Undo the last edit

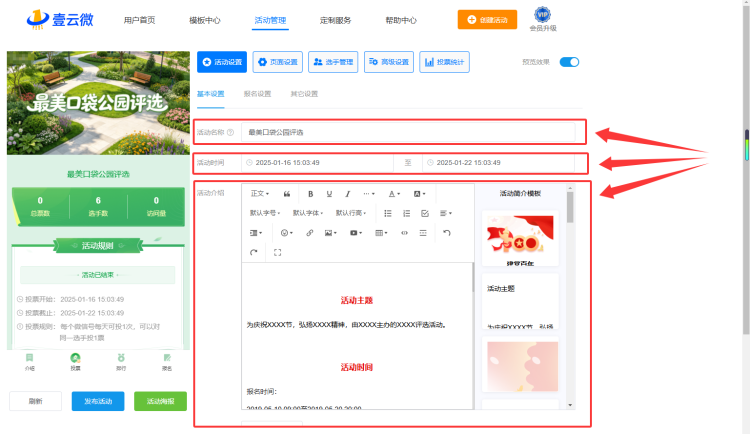[447, 233]
